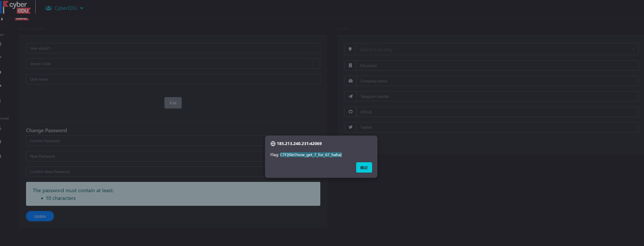The image size is (644, 246).
Task: Click the Update button
Action: (x=40, y=216)
